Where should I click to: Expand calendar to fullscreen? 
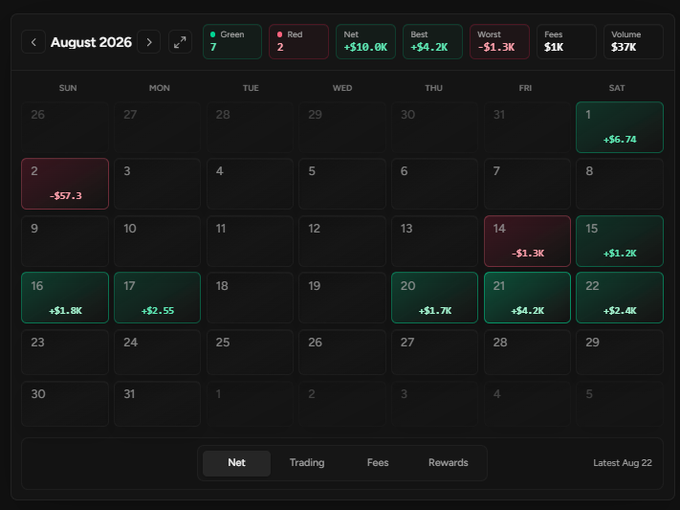(180, 42)
